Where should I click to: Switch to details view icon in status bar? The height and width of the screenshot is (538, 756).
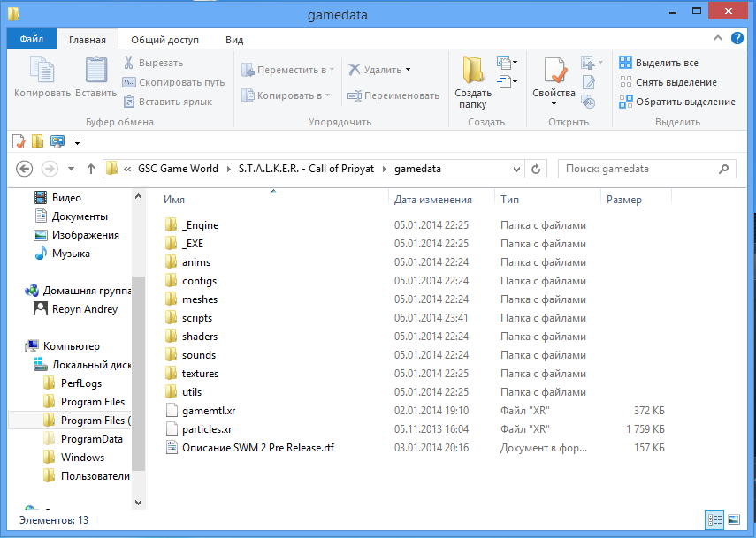[714, 519]
